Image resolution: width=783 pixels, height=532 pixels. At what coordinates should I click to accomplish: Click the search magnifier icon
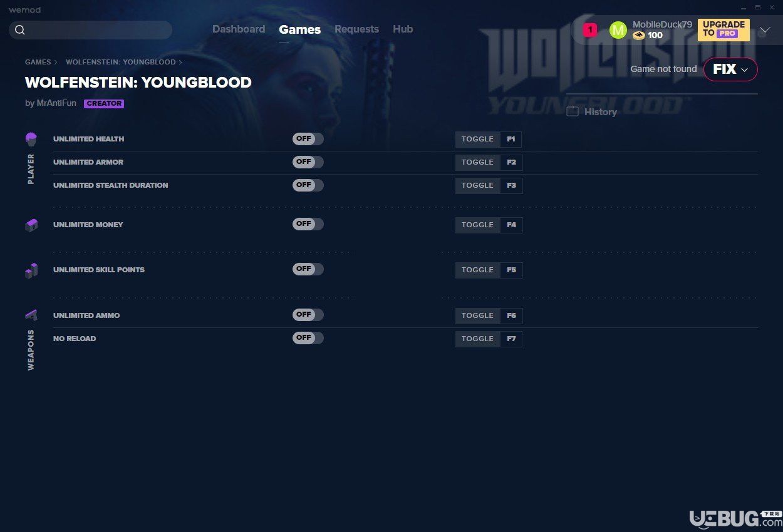19,30
